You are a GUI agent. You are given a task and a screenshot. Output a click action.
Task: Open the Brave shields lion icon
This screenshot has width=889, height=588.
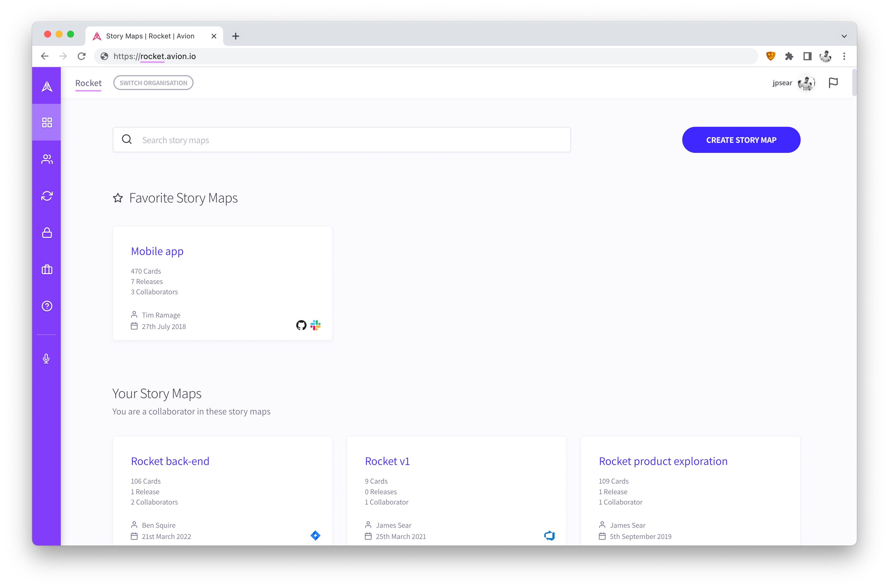click(x=771, y=56)
